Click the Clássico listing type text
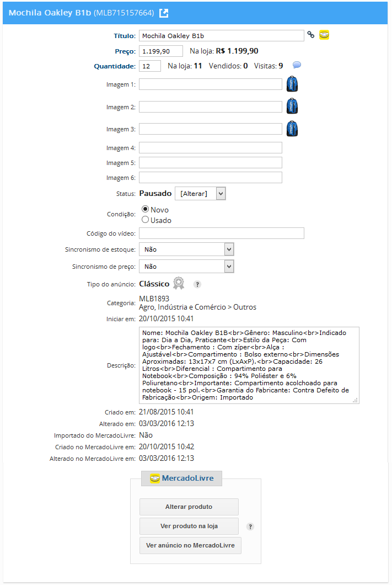 pos(154,284)
